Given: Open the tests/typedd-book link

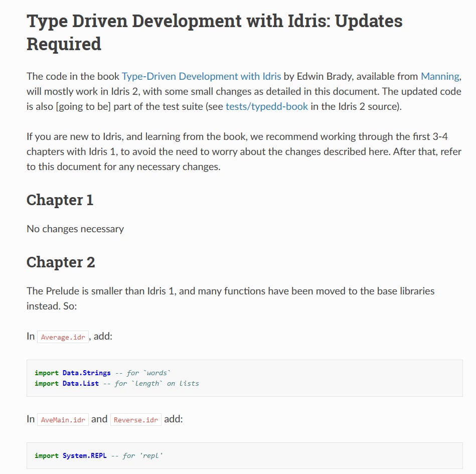Looking at the screenshot, I should tap(266, 106).
